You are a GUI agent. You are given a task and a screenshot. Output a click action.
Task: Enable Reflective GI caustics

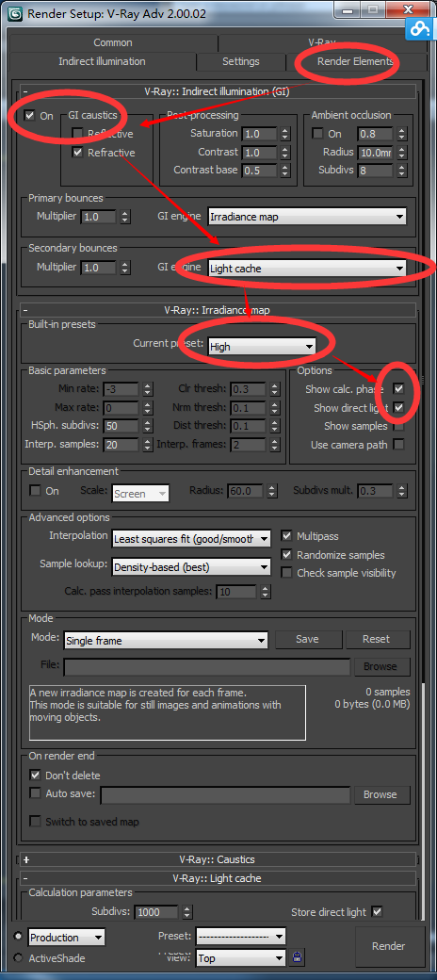[77, 134]
